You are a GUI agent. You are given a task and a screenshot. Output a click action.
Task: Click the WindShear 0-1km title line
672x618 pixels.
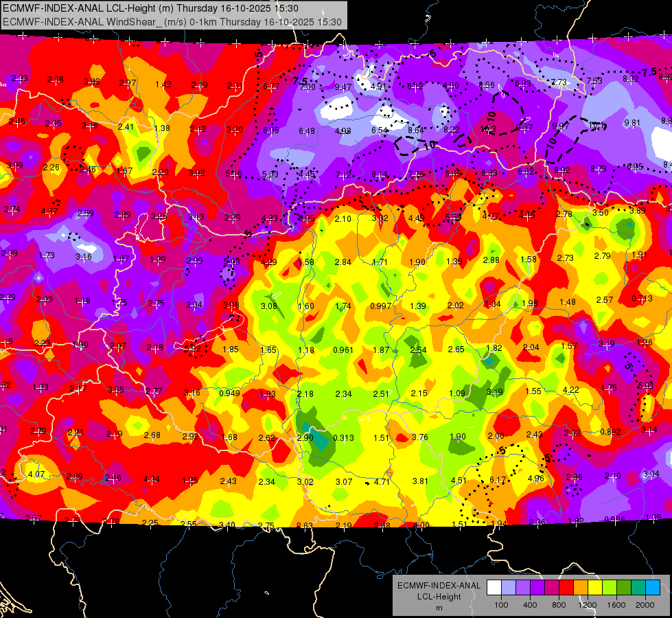[172, 22]
